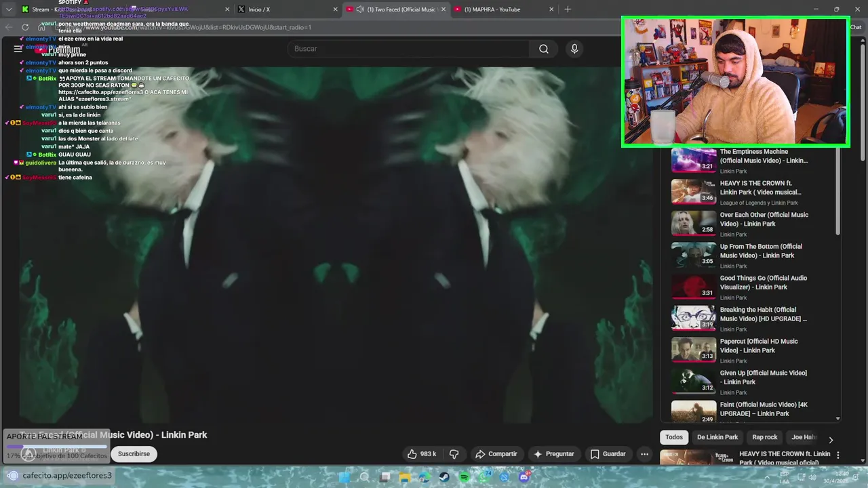Click the YouTube Premium logo
868x488 pixels.
coord(58,49)
